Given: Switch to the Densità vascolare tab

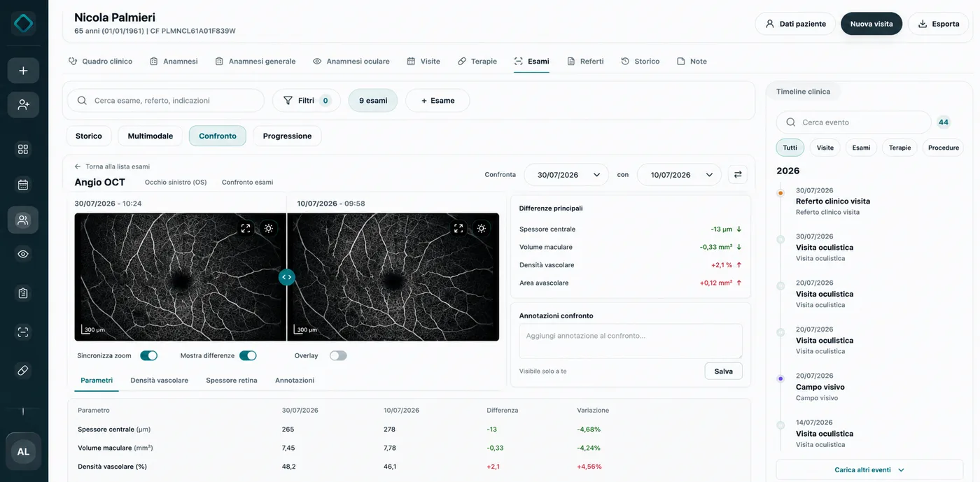Looking at the screenshot, I should pyautogui.click(x=159, y=381).
